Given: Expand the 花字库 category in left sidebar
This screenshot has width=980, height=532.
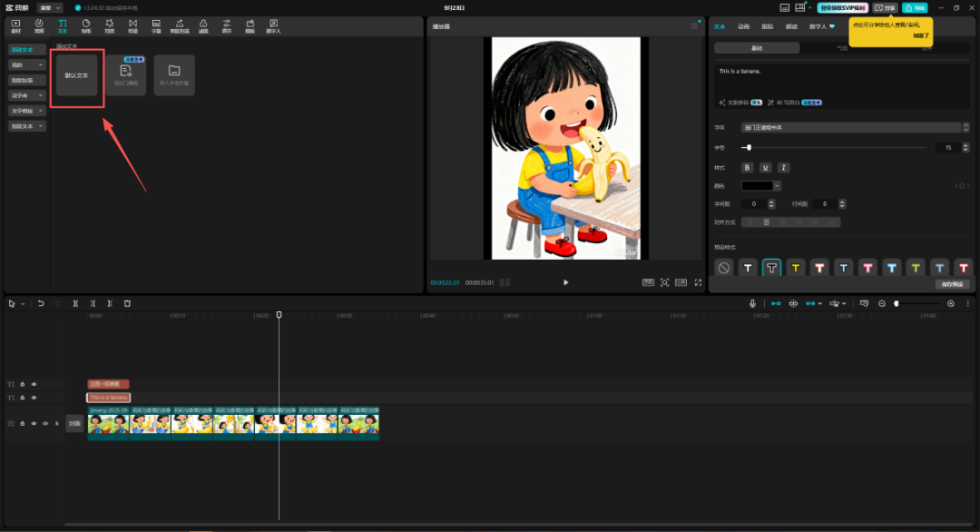Looking at the screenshot, I should pos(27,95).
